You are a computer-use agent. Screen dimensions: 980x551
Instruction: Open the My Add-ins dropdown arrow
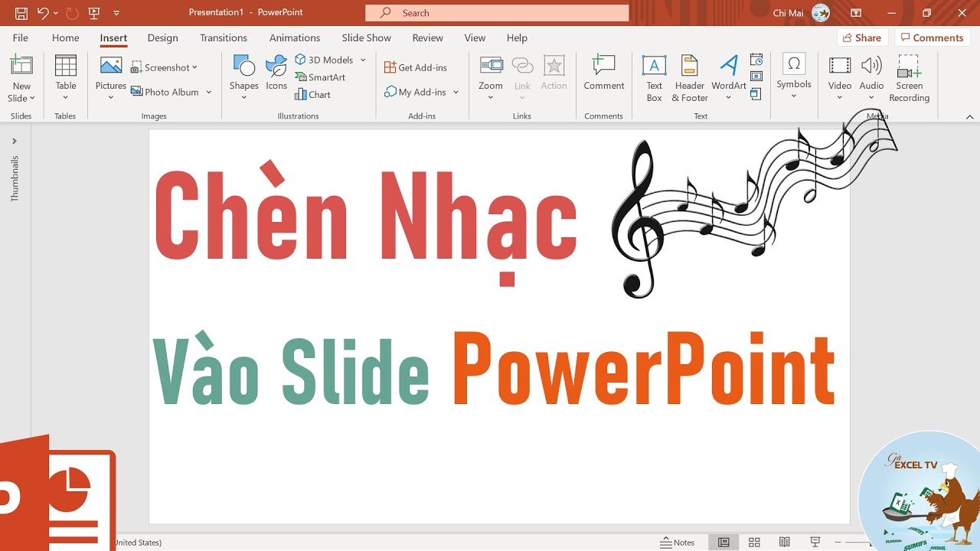tap(456, 92)
